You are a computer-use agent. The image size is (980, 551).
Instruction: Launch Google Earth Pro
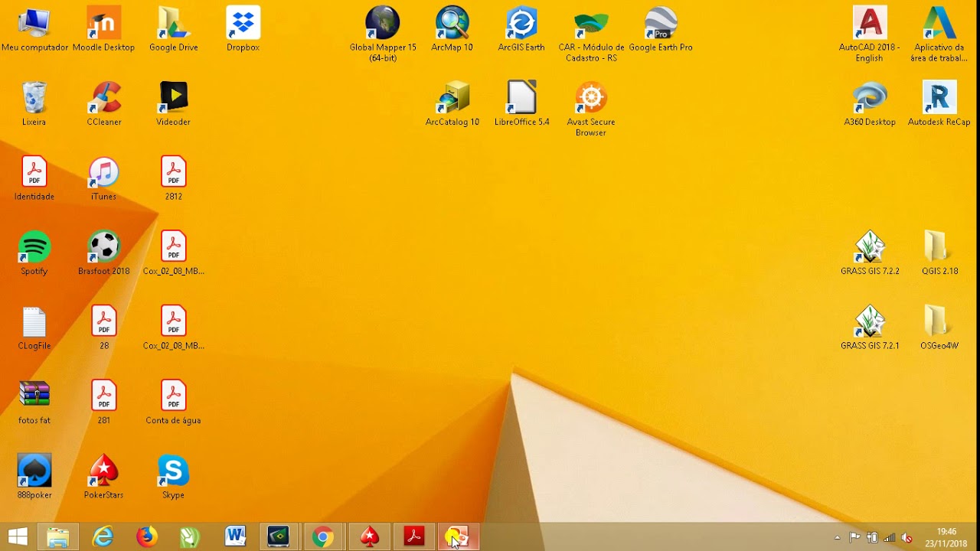point(661,29)
